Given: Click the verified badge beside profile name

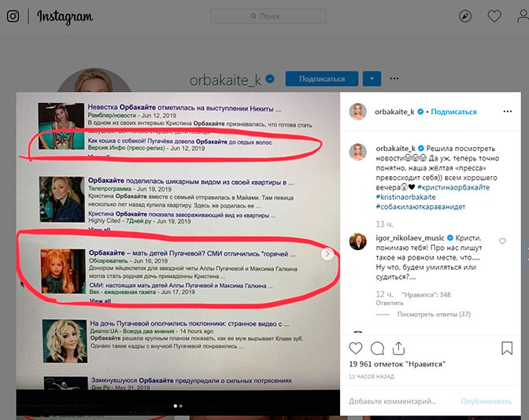Looking at the screenshot, I should (x=270, y=79).
